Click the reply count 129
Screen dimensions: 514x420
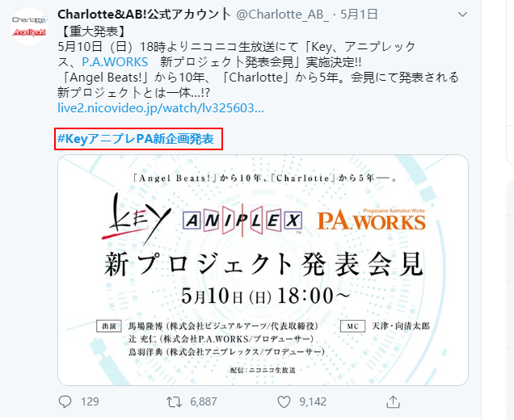(x=90, y=401)
